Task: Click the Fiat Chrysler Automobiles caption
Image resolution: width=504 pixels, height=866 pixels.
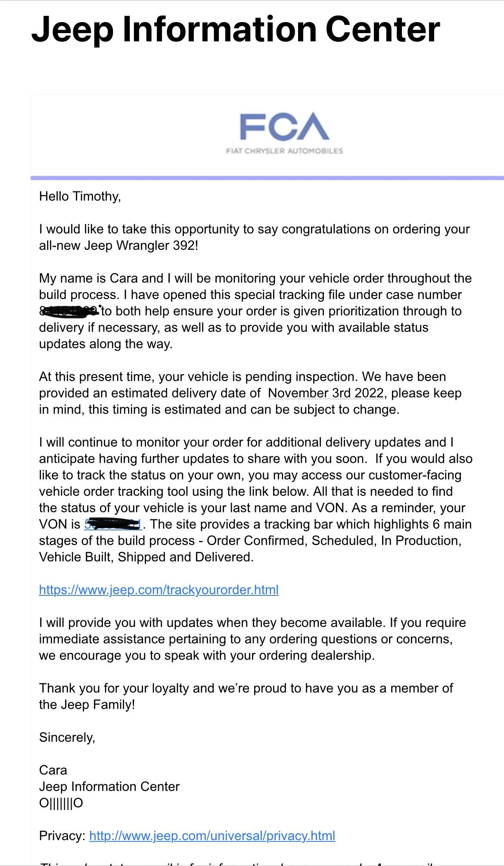Action: pos(285,151)
